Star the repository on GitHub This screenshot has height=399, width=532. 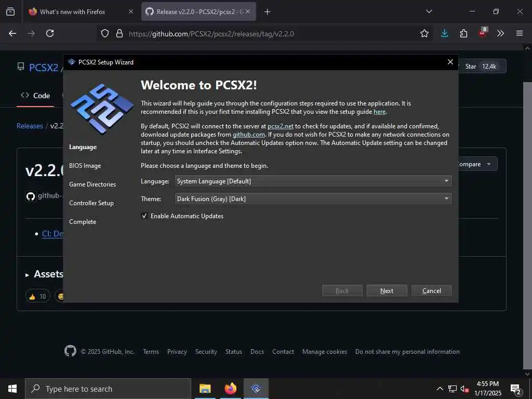coord(482,66)
